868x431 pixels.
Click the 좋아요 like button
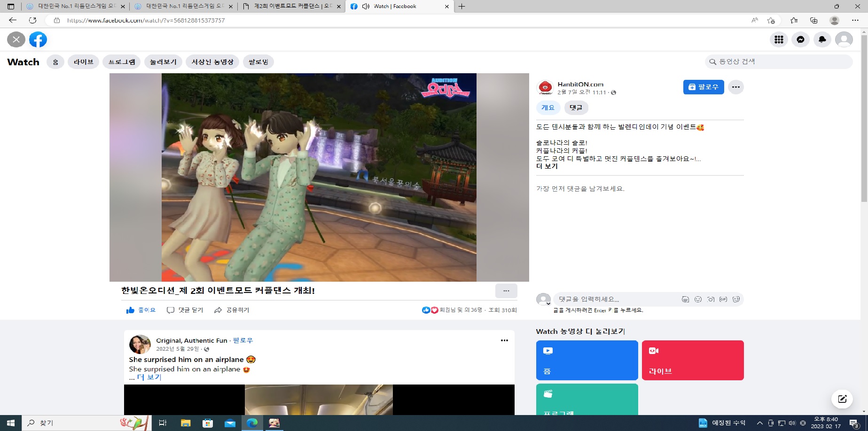(x=141, y=310)
